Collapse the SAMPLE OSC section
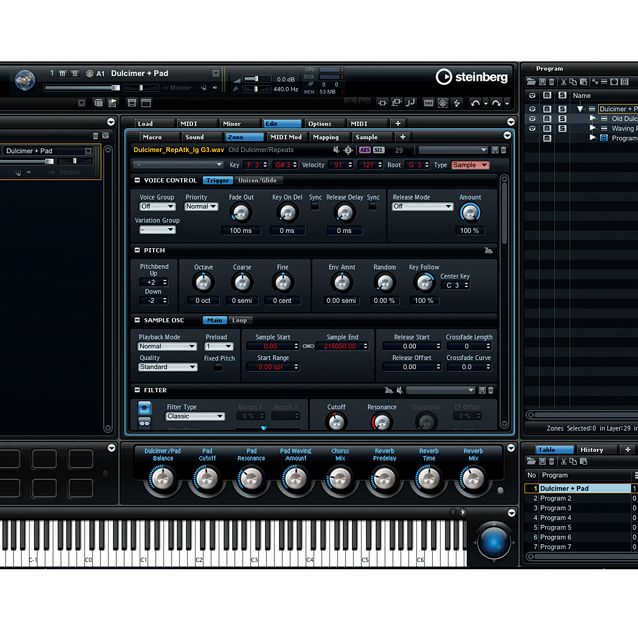The height and width of the screenshot is (638, 638). (x=137, y=320)
